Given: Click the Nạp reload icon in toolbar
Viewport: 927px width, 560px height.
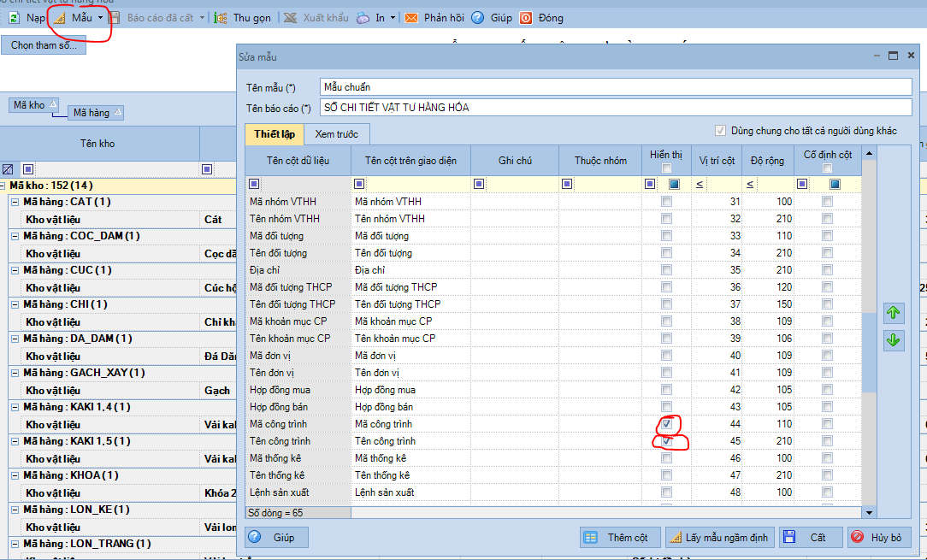Looking at the screenshot, I should 14,18.
